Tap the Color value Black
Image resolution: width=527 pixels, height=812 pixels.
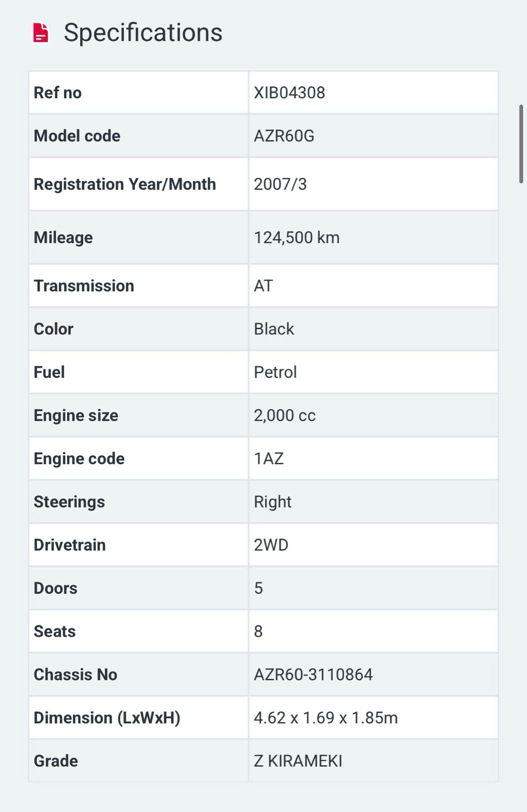point(274,329)
